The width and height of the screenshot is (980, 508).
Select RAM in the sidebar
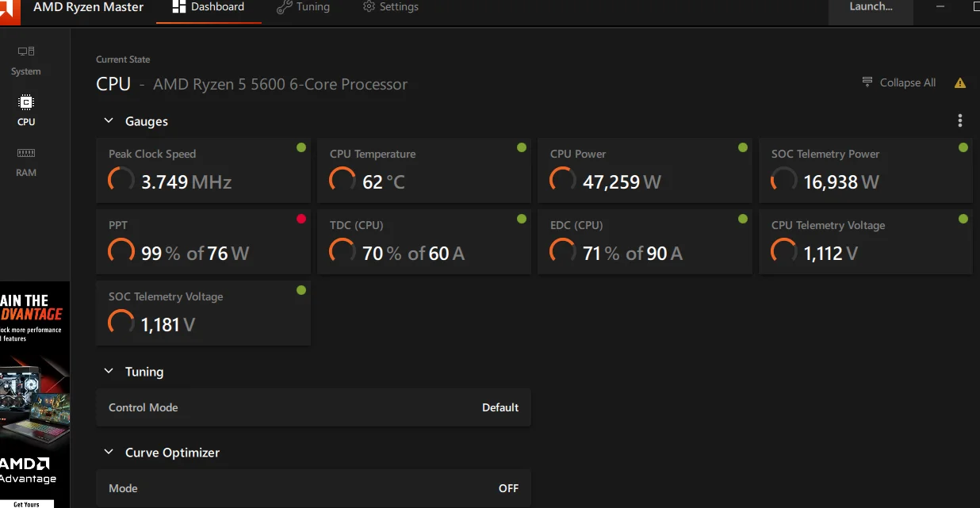tap(26, 162)
